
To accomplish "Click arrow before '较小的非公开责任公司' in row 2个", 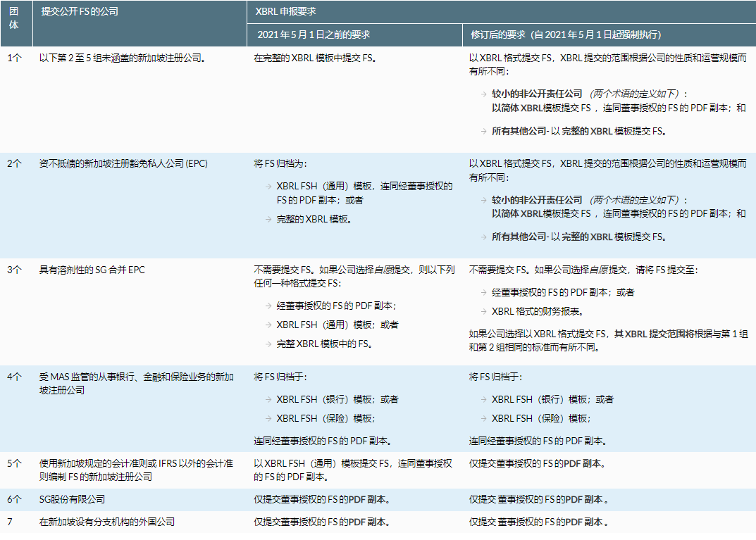I will coord(483,200).
